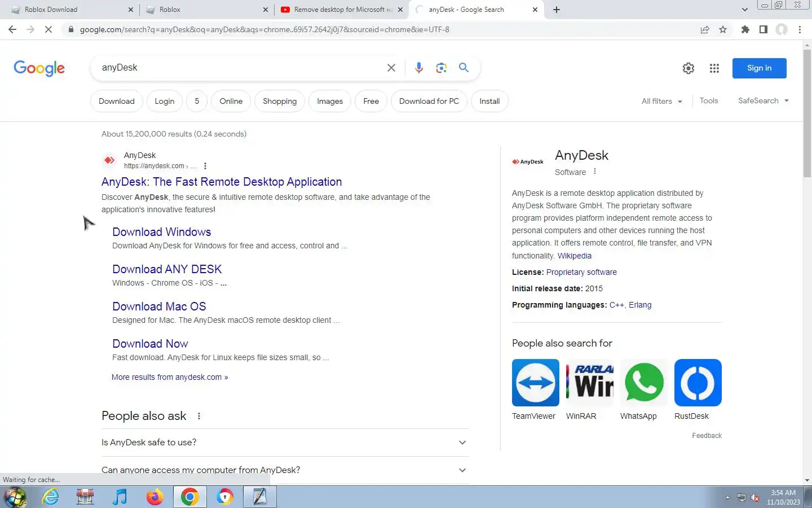Open the tab search dropdown arrow

(745, 10)
